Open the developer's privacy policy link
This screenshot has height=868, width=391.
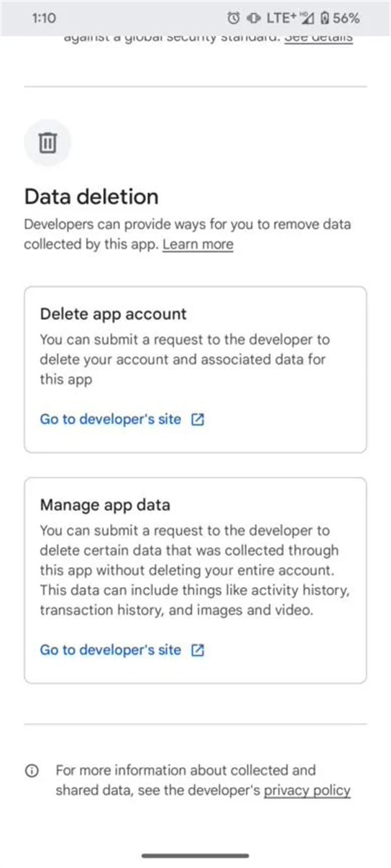(308, 791)
